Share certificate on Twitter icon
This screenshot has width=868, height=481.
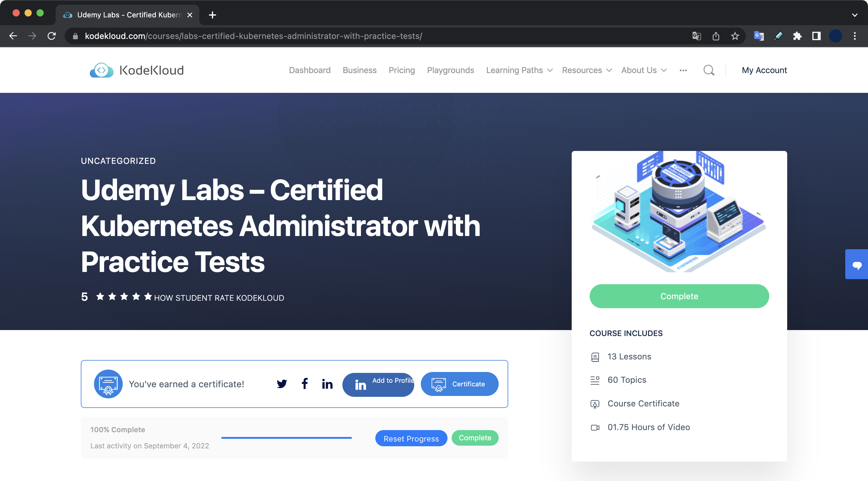[x=282, y=384]
